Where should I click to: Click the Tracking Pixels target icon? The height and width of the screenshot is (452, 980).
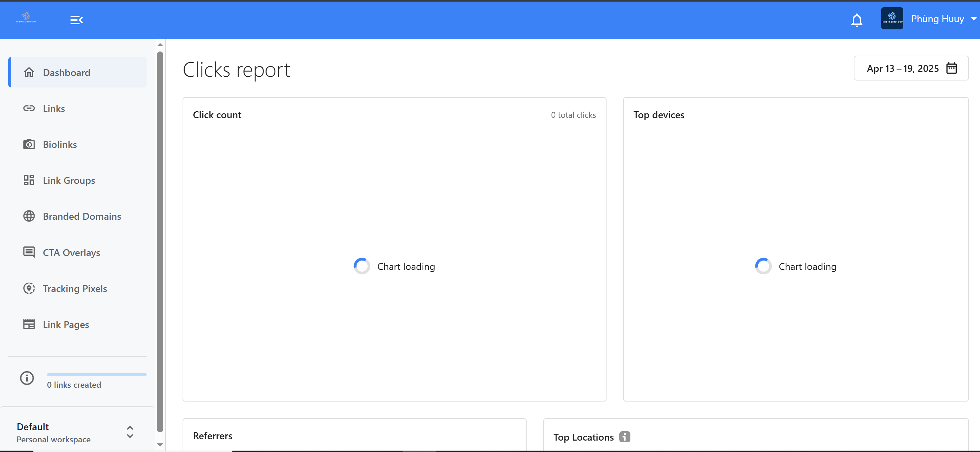point(29,288)
